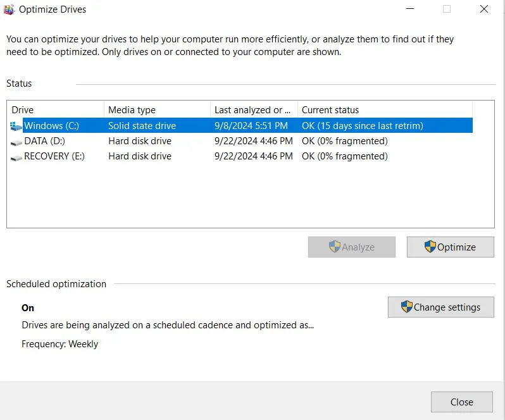This screenshot has width=505, height=420.
Task: Click the Frequency: Weekly text
Action: point(60,344)
